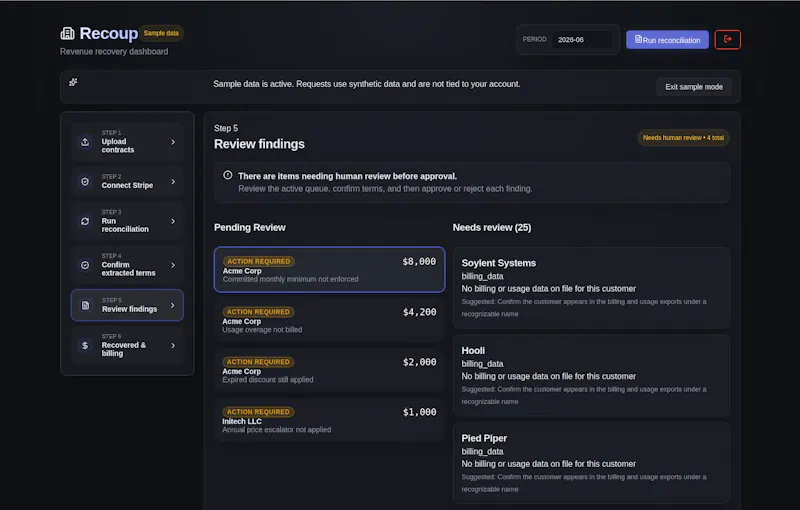Open Recovered & billing step
800x510 pixels.
click(127, 345)
